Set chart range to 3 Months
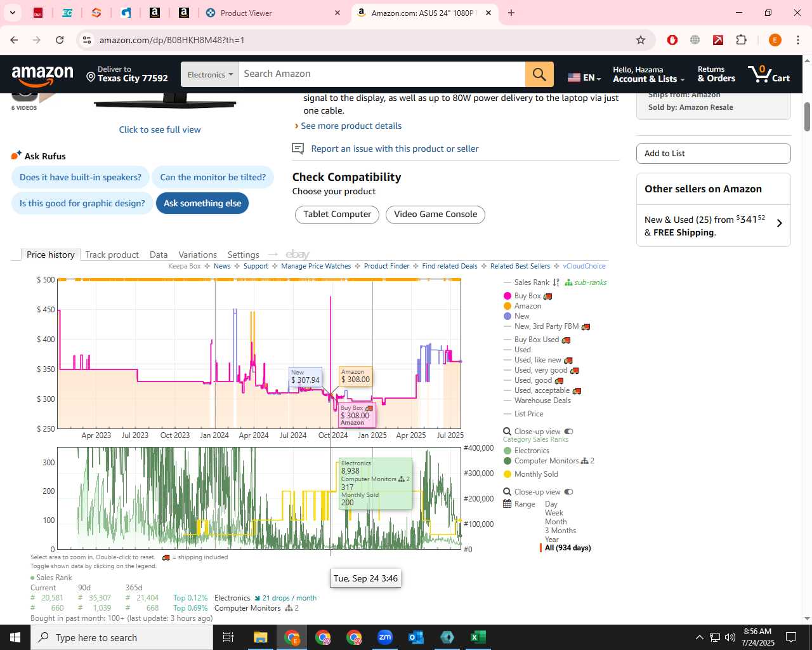 pos(560,531)
